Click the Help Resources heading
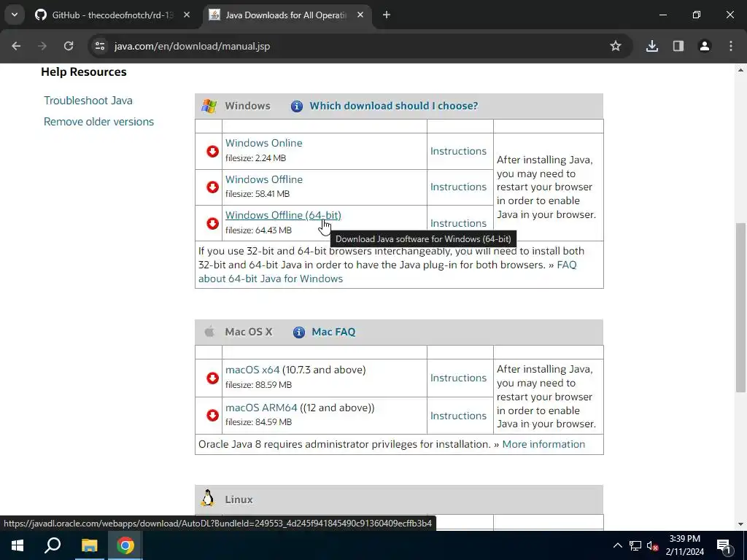 84,72
